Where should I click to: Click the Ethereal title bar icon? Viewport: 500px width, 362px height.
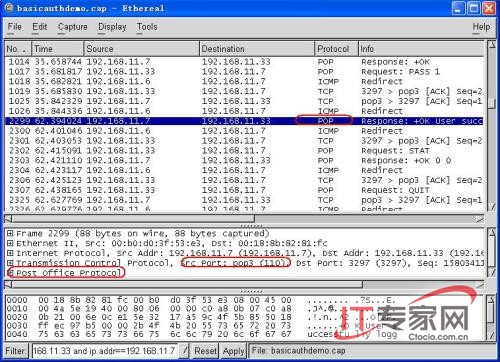click(x=9, y=8)
